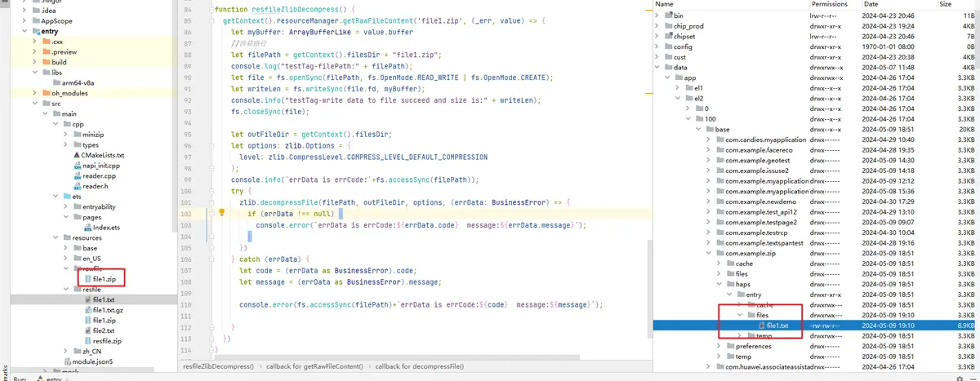Open module.json5 in project tree
The image size is (980, 381).
(x=87, y=361)
